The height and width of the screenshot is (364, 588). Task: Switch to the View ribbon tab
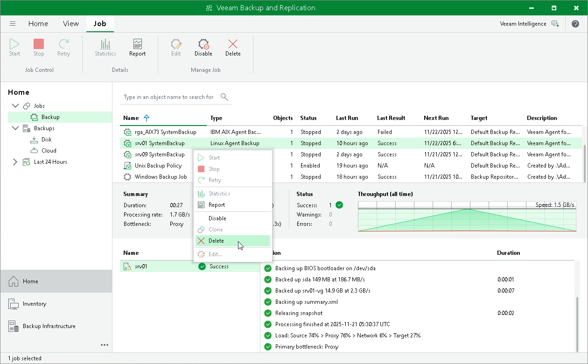(x=70, y=23)
